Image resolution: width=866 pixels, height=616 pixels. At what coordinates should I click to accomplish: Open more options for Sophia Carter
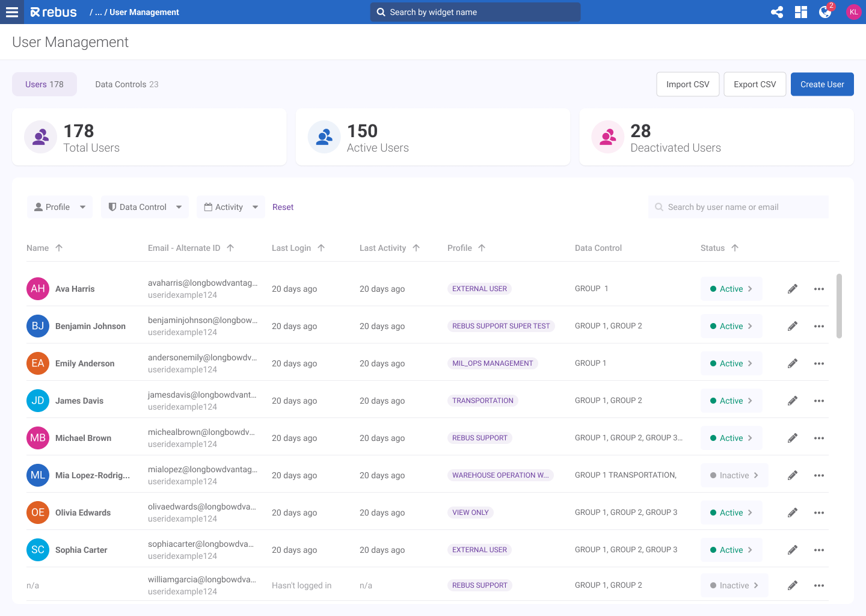click(819, 550)
